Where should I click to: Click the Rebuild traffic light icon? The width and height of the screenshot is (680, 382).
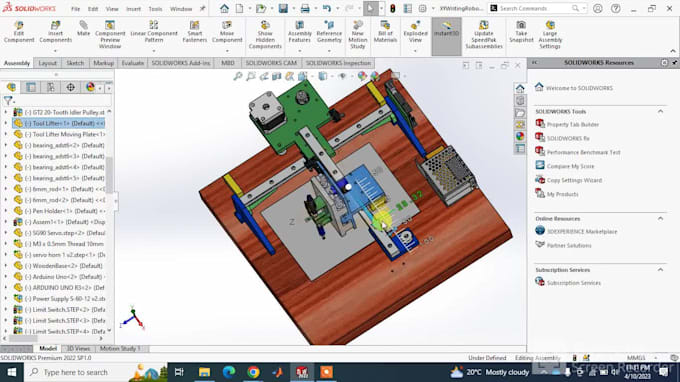392,8
